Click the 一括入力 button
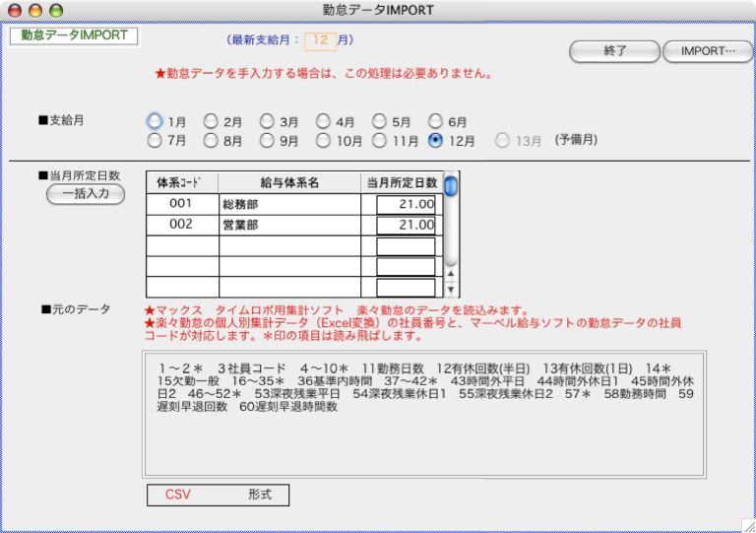Image resolution: width=756 pixels, height=533 pixels. pyautogui.click(x=86, y=194)
